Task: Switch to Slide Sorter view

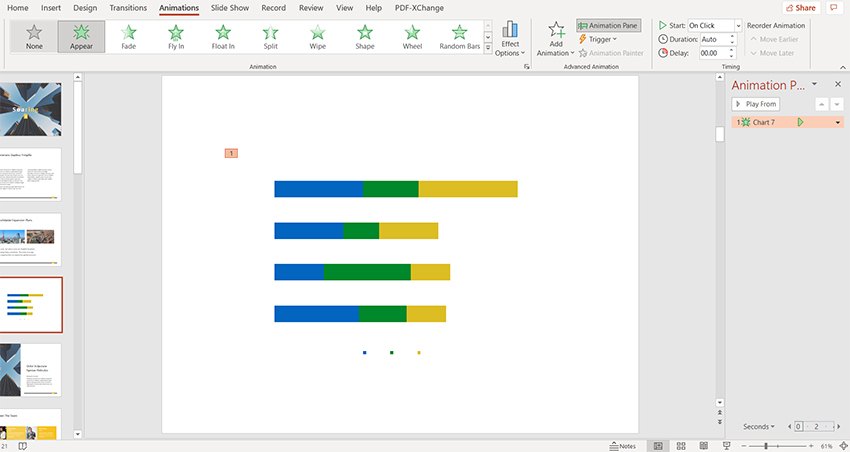Action: tap(681, 446)
